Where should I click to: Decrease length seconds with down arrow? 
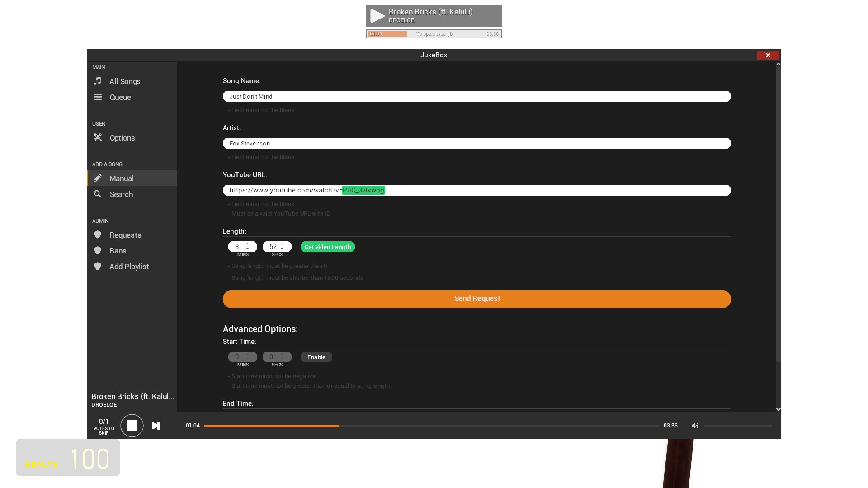282,249
